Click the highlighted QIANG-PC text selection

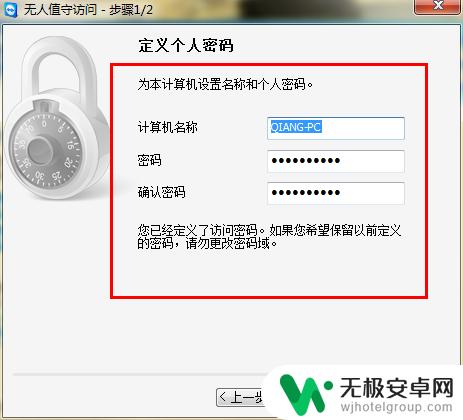(296, 127)
